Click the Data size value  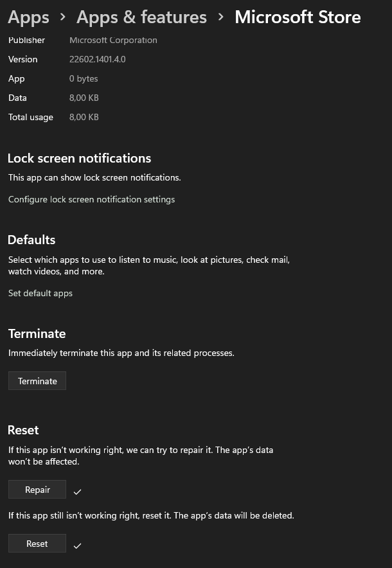84,98
